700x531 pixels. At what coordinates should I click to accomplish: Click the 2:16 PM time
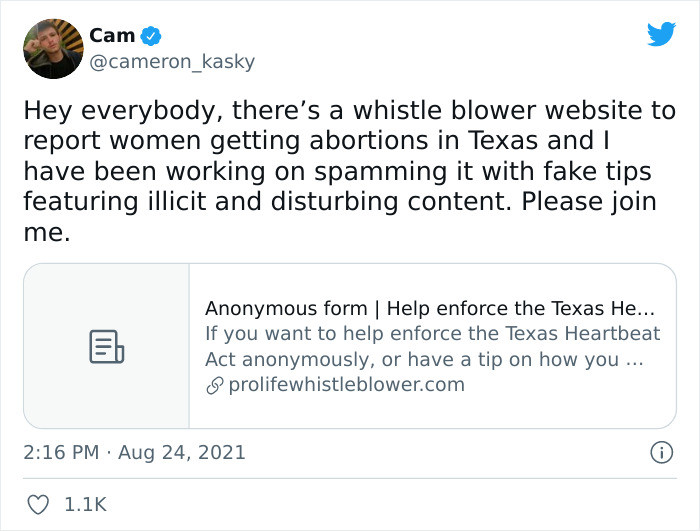pos(61,452)
